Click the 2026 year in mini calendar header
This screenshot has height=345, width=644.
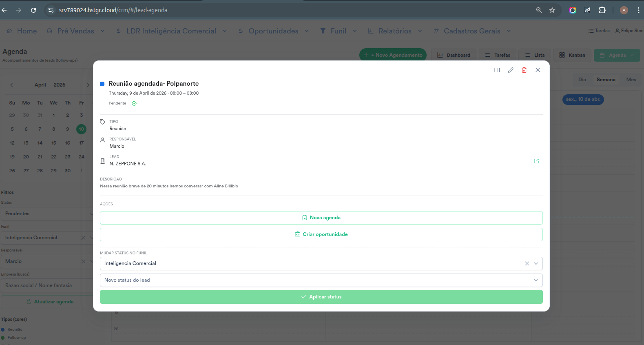pyautogui.click(x=60, y=85)
